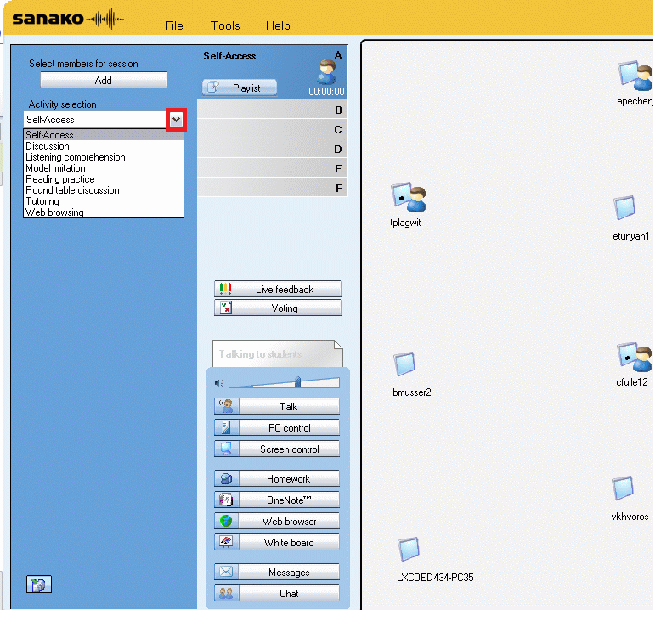Click the etunyan1 computer icon
The image size is (672, 621).
(x=625, y=208)
